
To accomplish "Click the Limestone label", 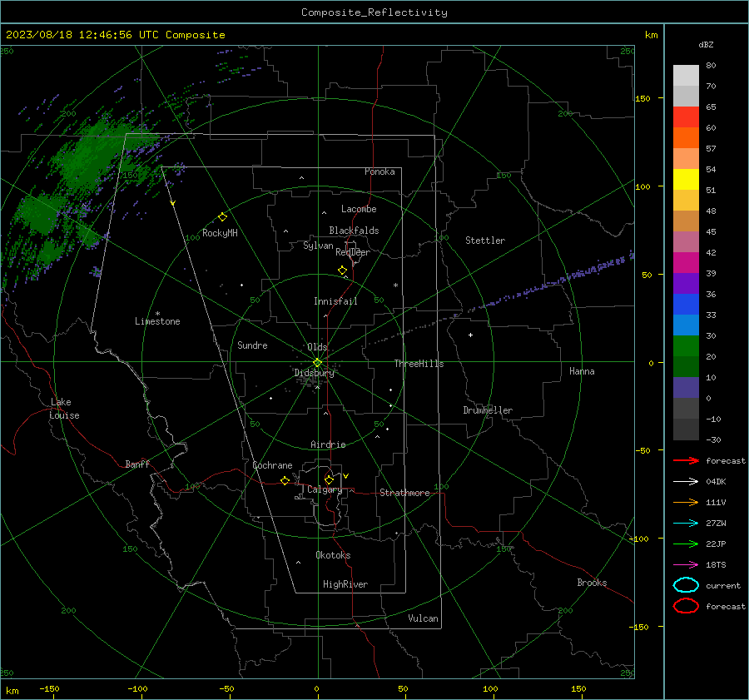I will point(157,321).
